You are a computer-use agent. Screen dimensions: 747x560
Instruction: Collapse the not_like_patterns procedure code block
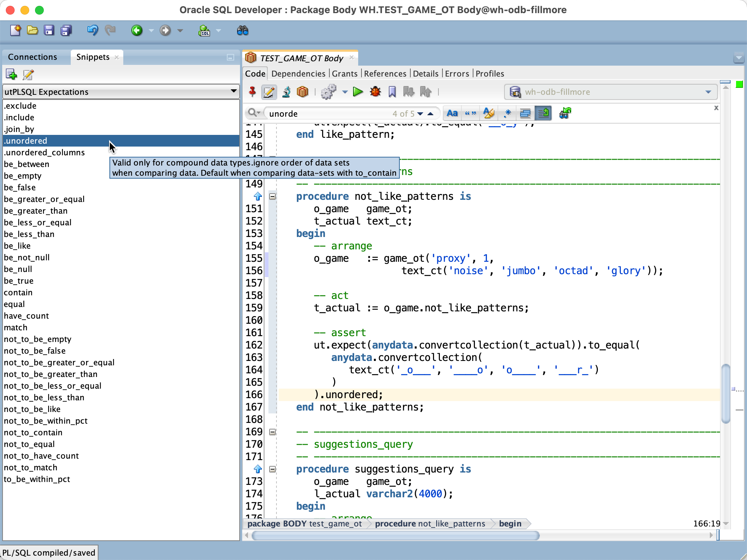click(x=272, y=197)
